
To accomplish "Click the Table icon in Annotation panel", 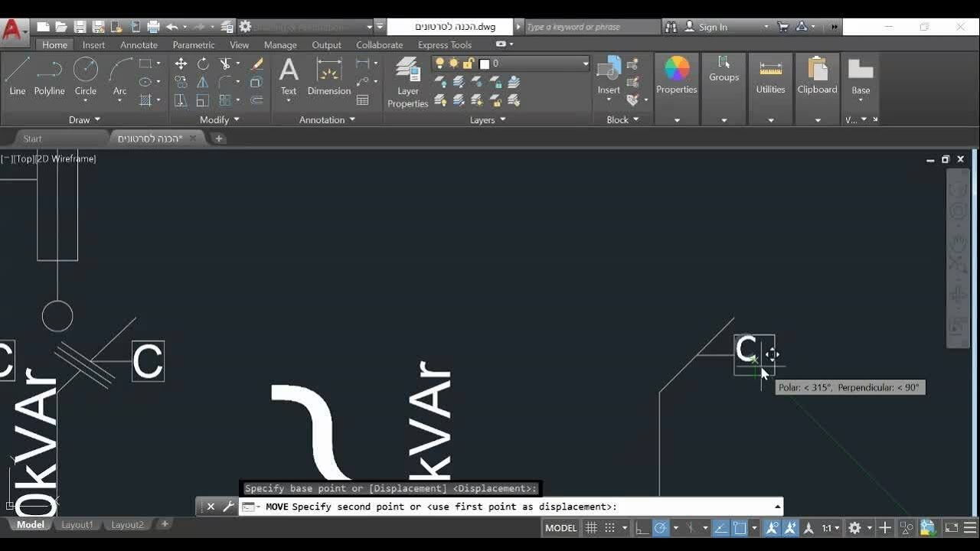I will click(x=363, y=100).
